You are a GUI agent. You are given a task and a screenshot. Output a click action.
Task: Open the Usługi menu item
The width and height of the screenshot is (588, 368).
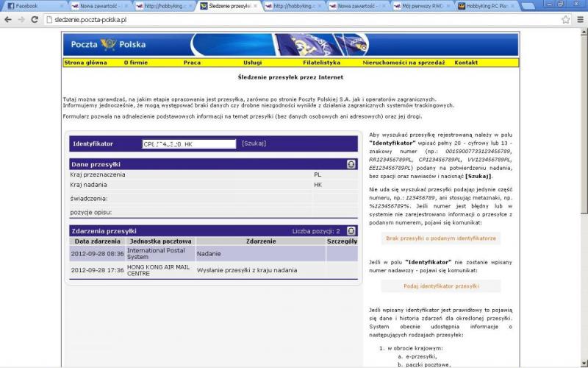click(252, 63)
